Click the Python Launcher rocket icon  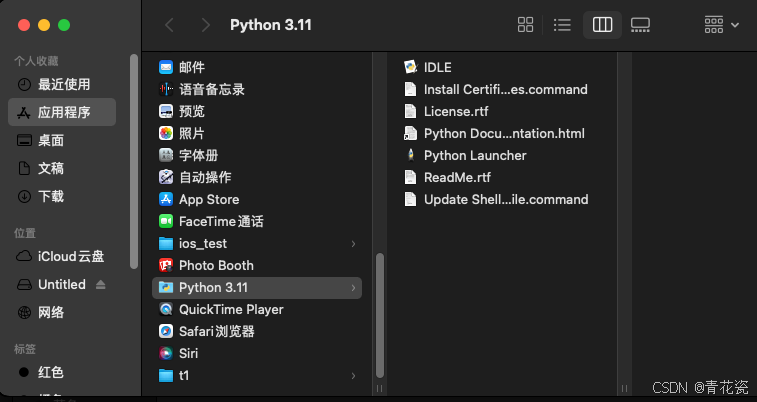[410, 155]
